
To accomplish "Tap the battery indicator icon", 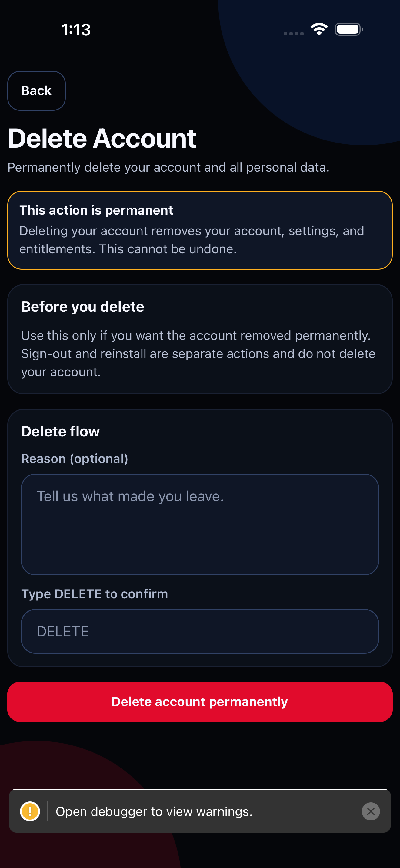I will pyautogui.click(x=348, y=29).
